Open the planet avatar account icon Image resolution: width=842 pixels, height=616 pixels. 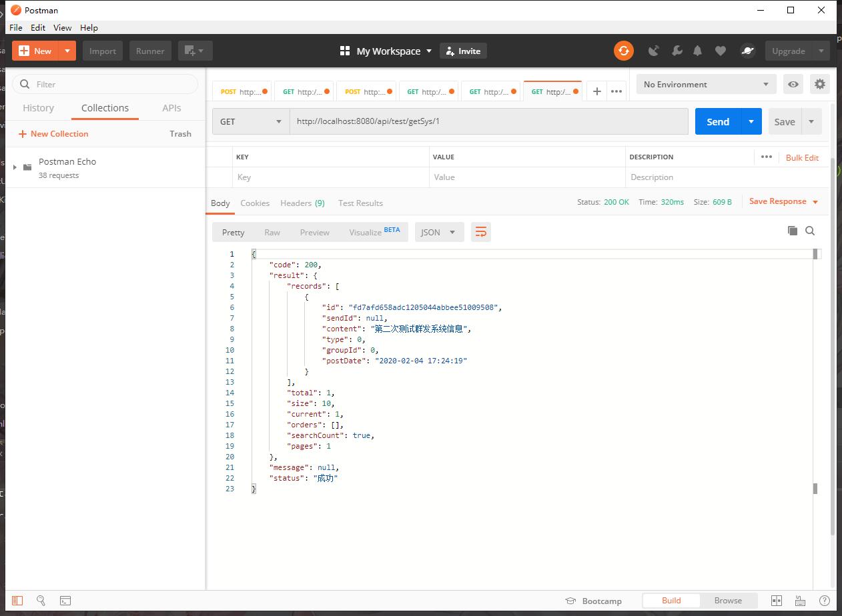tap(748, 51)
